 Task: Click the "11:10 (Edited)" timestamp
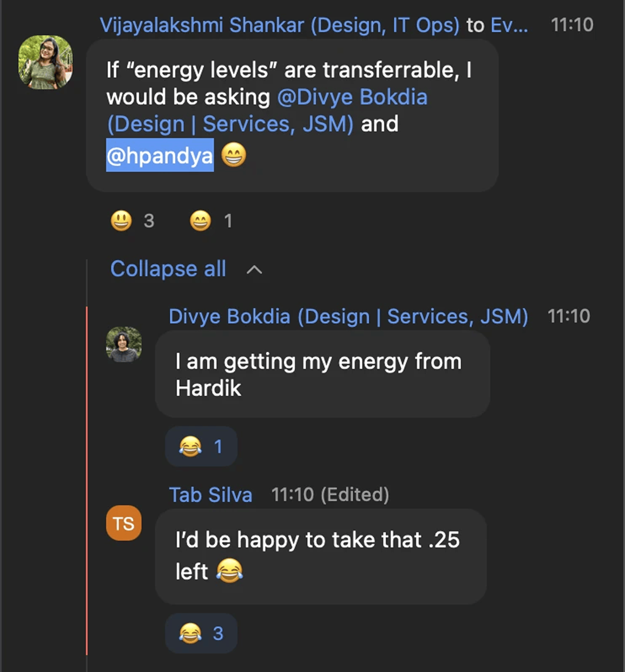coord(330,495)
